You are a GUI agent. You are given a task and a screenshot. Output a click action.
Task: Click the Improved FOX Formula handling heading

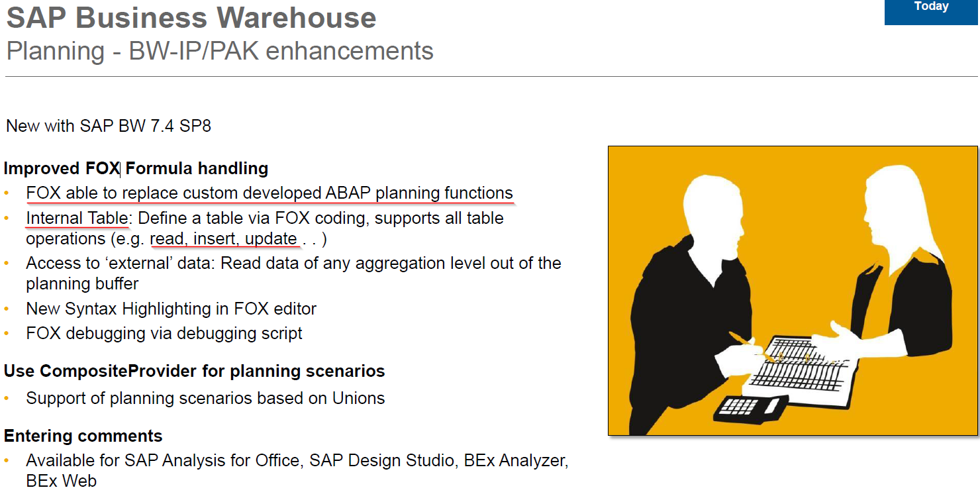136,168
